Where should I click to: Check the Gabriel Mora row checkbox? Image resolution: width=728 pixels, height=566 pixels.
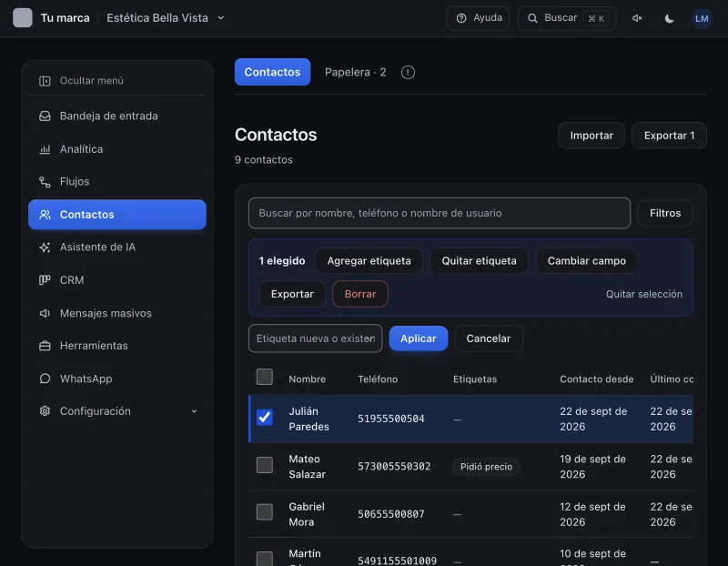(265, 511)
